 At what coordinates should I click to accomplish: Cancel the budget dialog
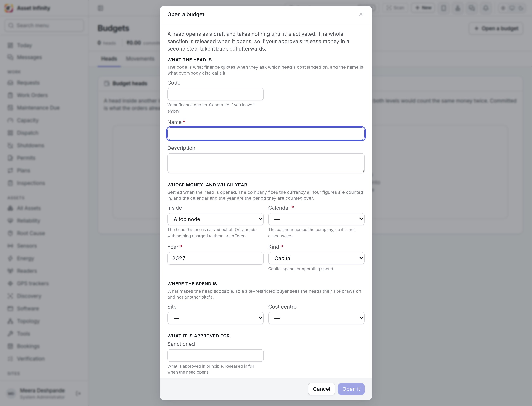click(x=321, y=389)
